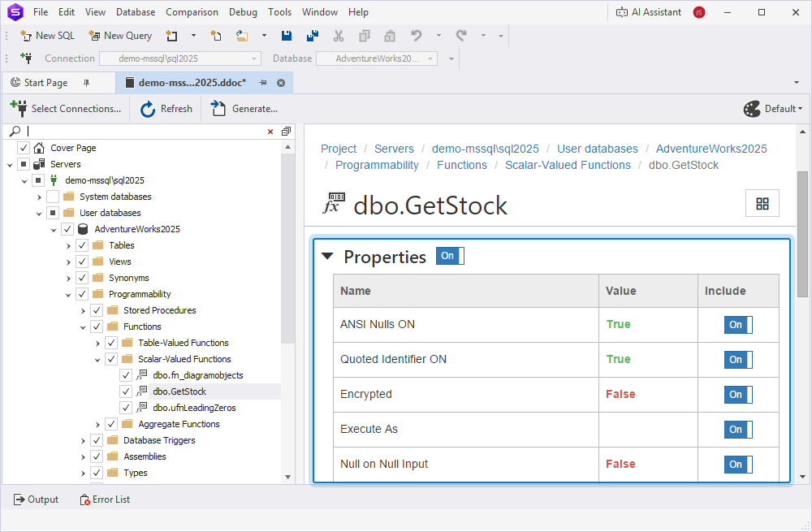Screen dimensions: 812x532
Task: Open the File menu
Action: pos(41,12)
